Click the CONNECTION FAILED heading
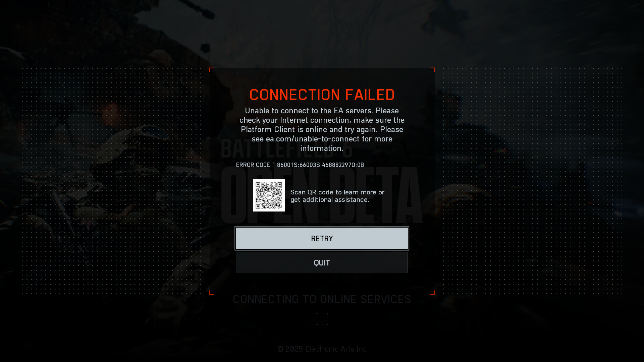644x362 pixels. [322, 95]
